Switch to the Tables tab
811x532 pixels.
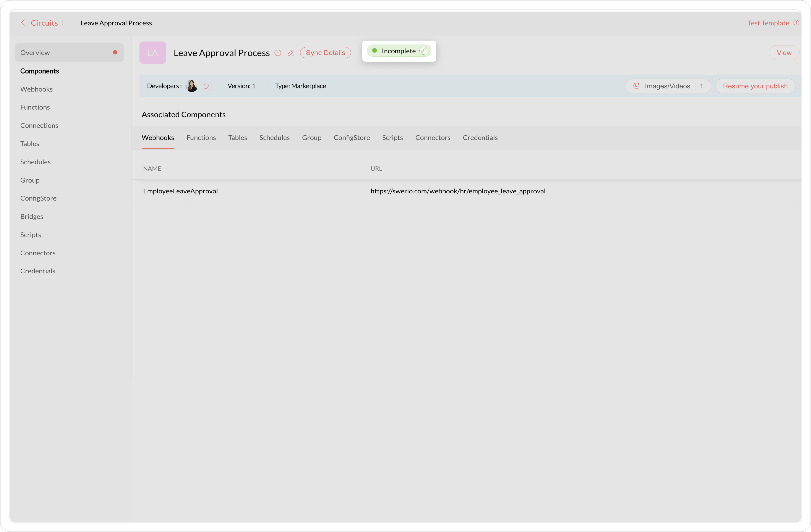(237, 137)
